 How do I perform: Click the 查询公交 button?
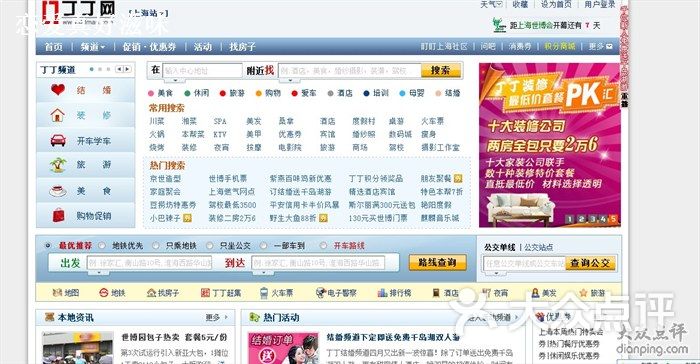590,263
